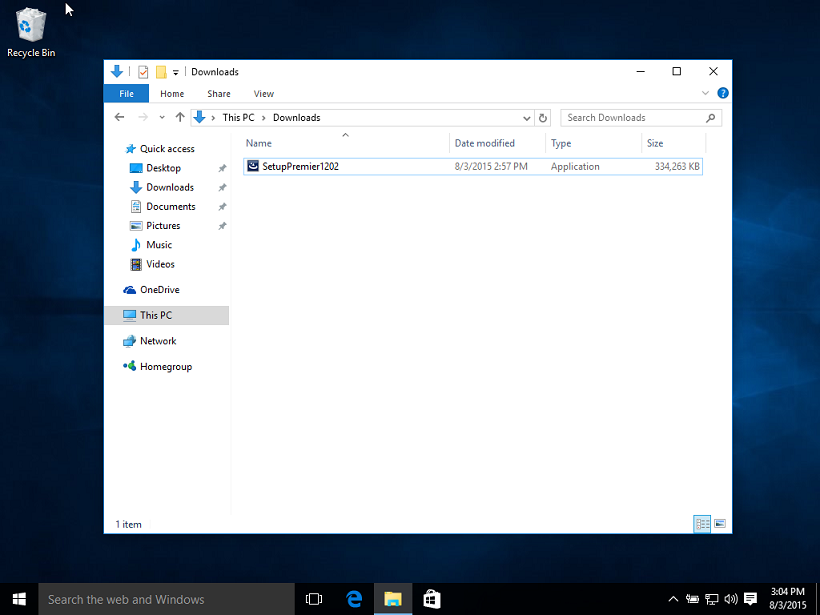Screen dimensions: 820x615
Task: Switch to the Share ribbon tab
Action: click(219, 94)
